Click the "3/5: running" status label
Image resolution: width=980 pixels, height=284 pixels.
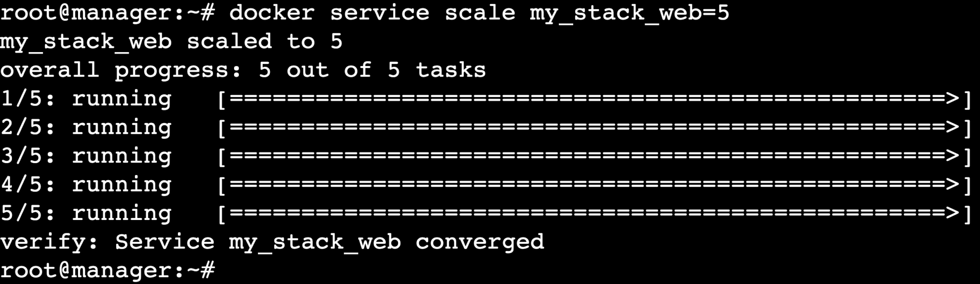[x=86, y=156]
